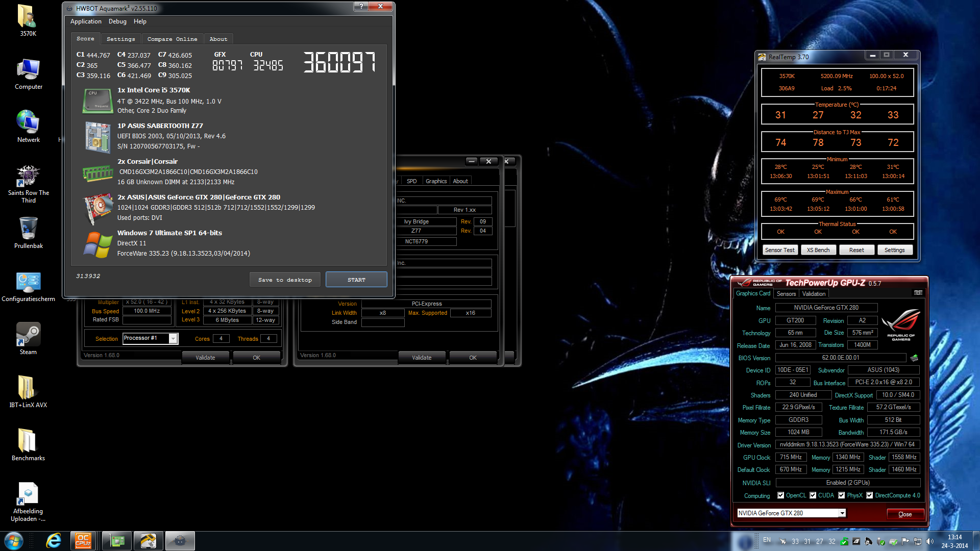Switch to the Settings tab in Aquamark
The height and width of the screenshot is (551, 980).
121,39
